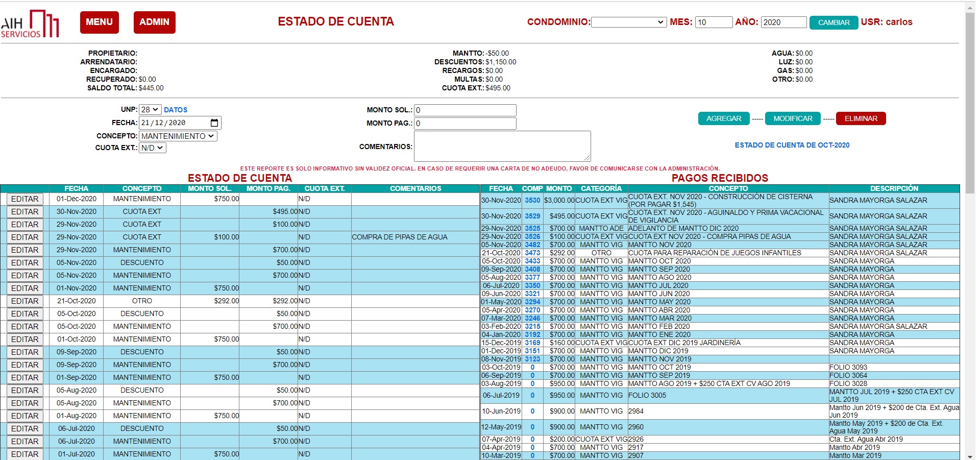Open payment receipt 3294 link
The width and height of the screenshot is (980, 460).
tap(532, 302)
